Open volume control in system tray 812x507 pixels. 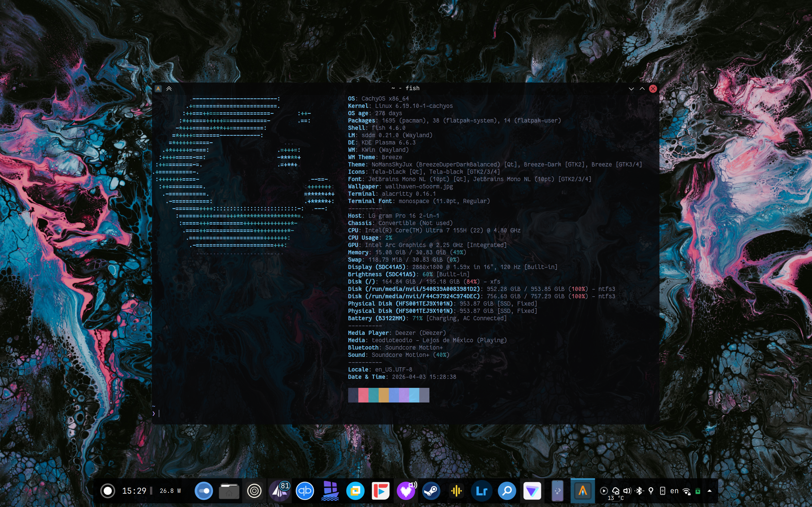point(627,491)
